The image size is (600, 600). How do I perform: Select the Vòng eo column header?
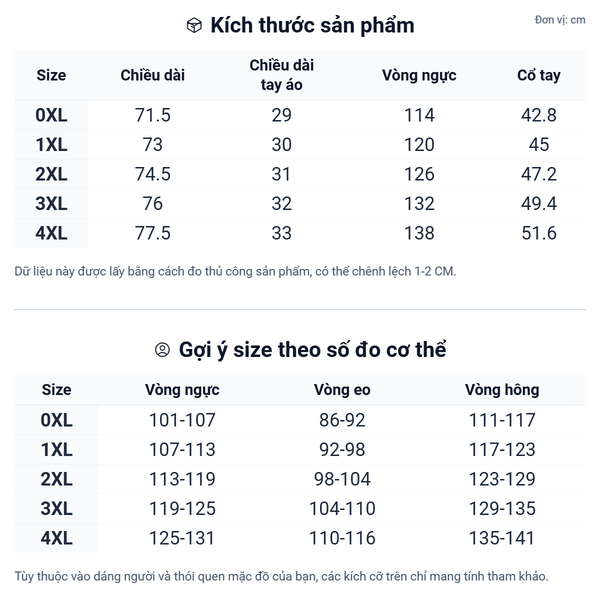pos(342,390)
